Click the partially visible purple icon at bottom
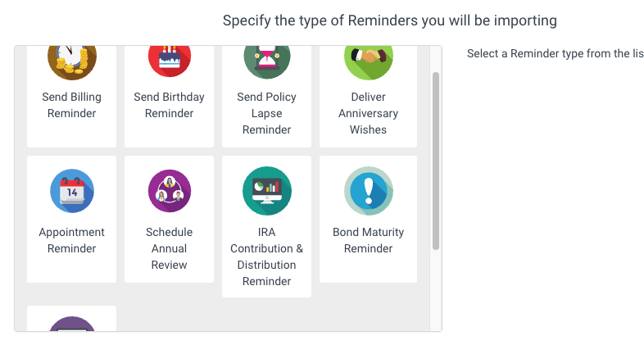The width and height of the screenshot is (644, 354). [72, 324]
